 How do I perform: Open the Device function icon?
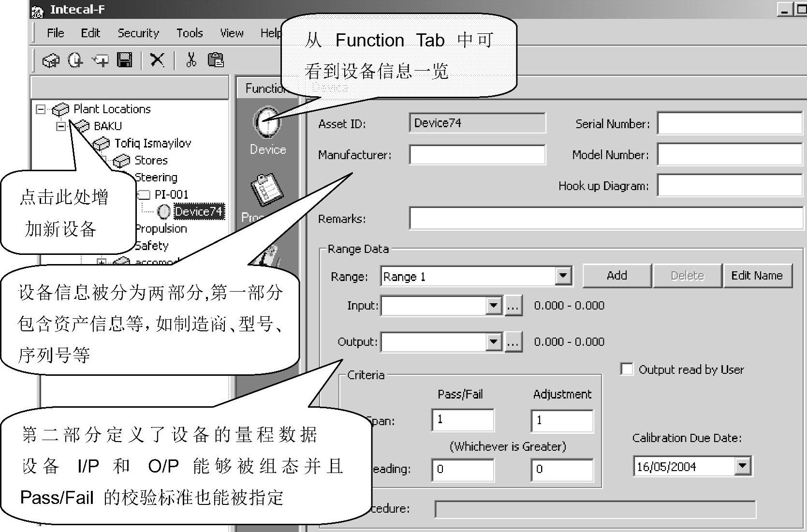pos(267,123)
